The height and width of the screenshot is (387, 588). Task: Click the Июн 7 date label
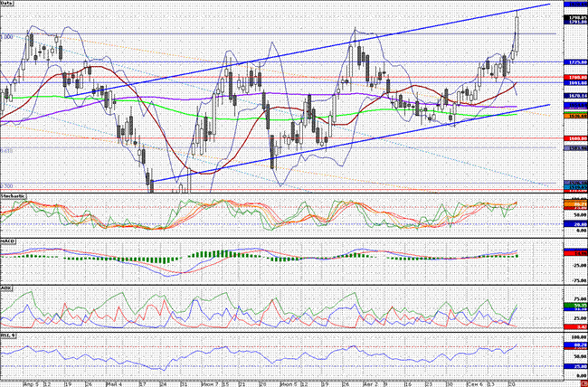208,384
